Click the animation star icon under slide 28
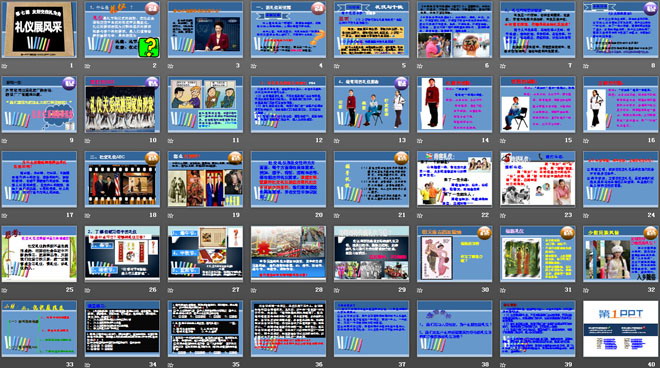This screenshot has height=368, width=660. pyautogui.click(x=254, y=290)
